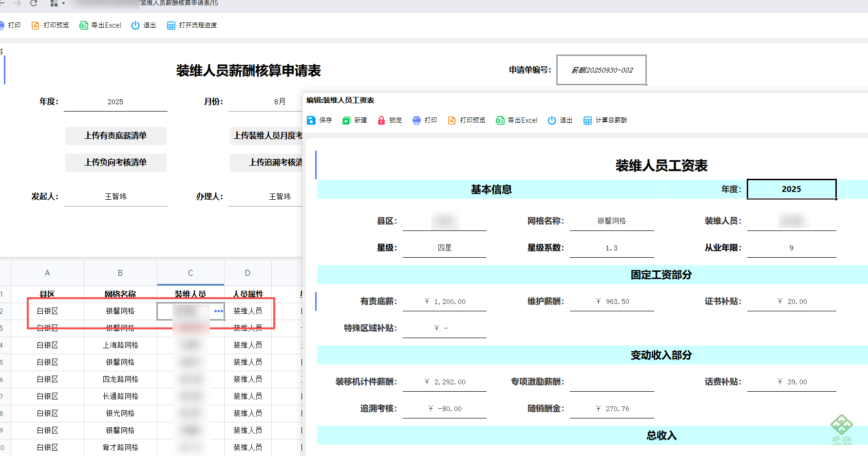Click the empty 专项激励薪酬 field

click(x=612, y=382)
